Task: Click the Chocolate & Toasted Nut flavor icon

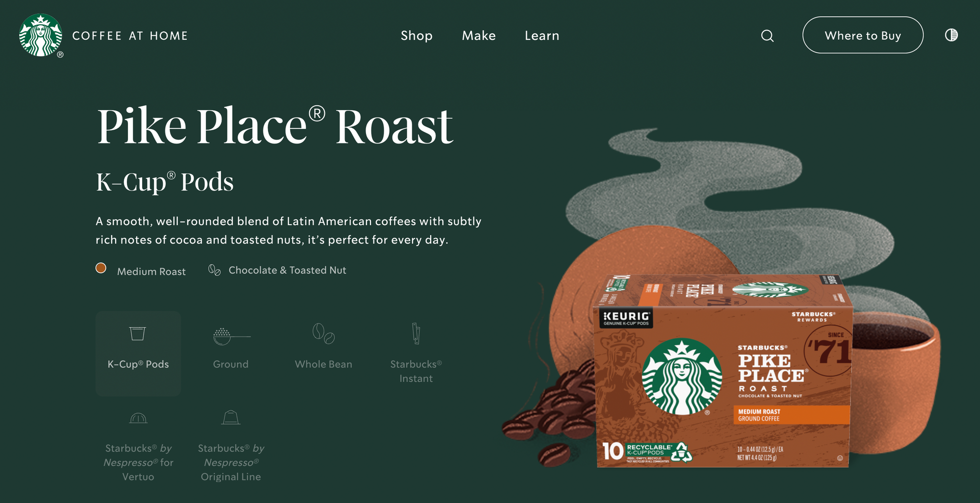Action: pyautogui.click(x=215, y=270)
